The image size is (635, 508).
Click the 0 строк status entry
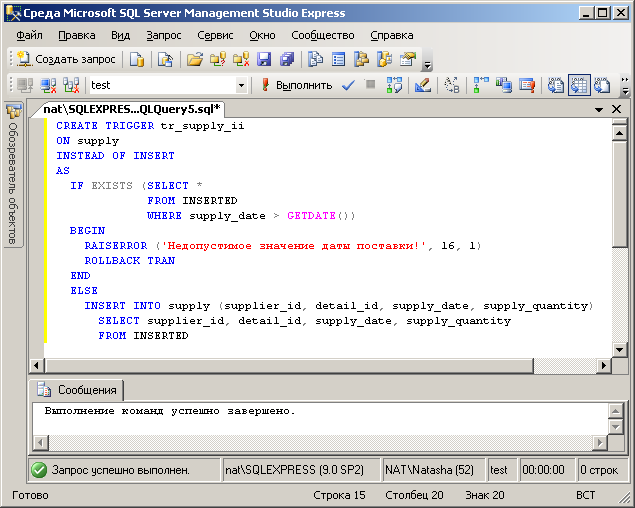pos(602,470)
